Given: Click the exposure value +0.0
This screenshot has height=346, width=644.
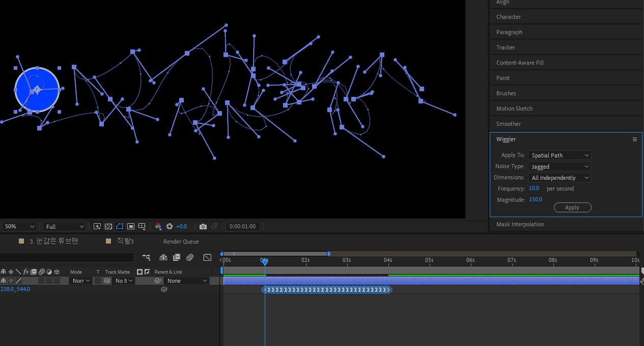Looking at the screenshot, I should pos(181,226).
